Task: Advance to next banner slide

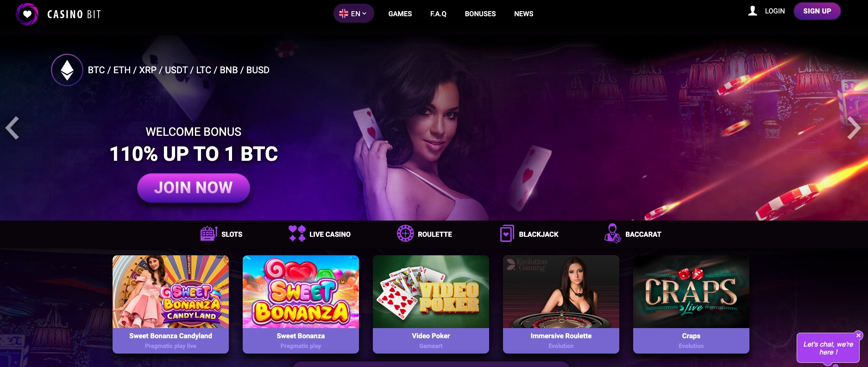Action: coord(854,128)
